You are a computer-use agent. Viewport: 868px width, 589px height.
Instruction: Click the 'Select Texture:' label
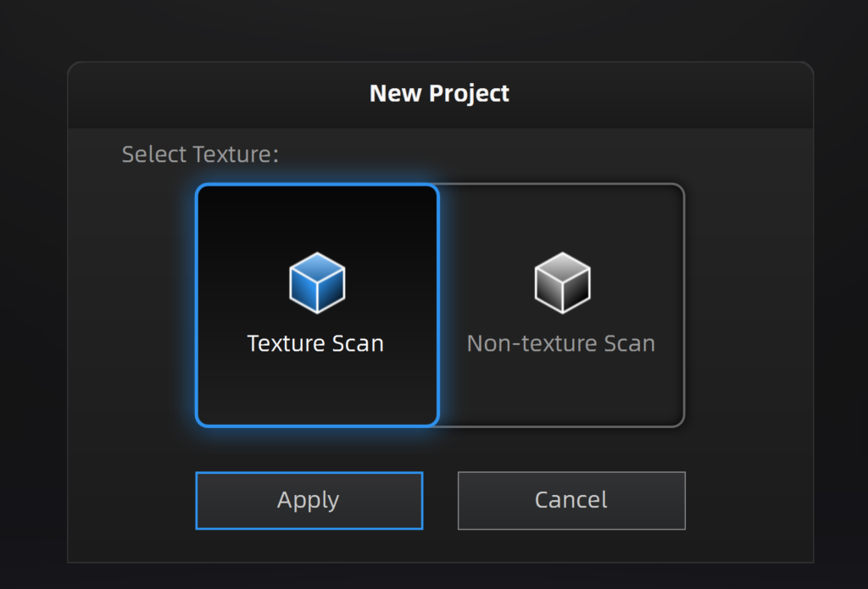tap(200, 154)
